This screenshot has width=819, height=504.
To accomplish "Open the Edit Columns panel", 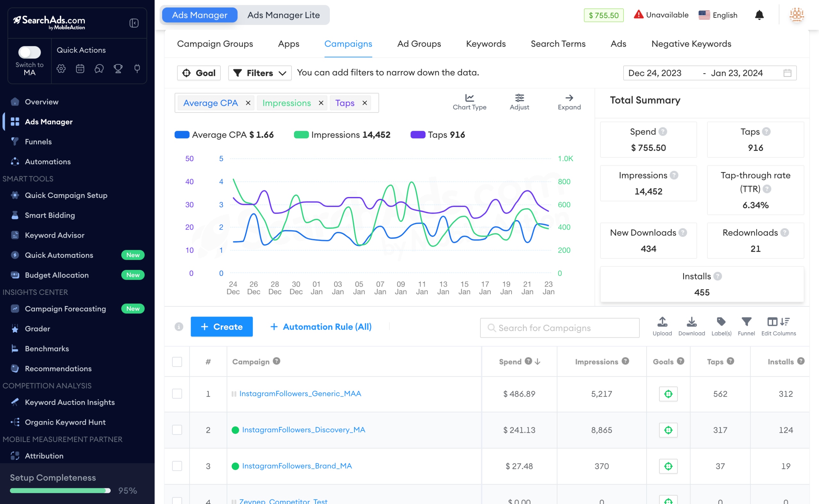I will point(778,326).
